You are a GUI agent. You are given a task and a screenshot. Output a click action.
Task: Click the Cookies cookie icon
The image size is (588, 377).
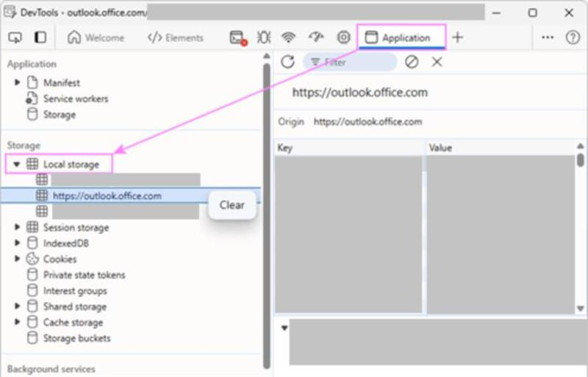[32, 259]
